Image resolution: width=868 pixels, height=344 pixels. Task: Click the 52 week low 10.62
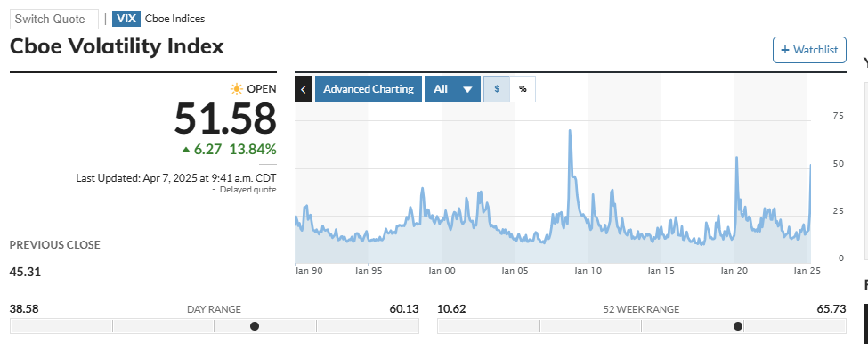click(451, 309)
